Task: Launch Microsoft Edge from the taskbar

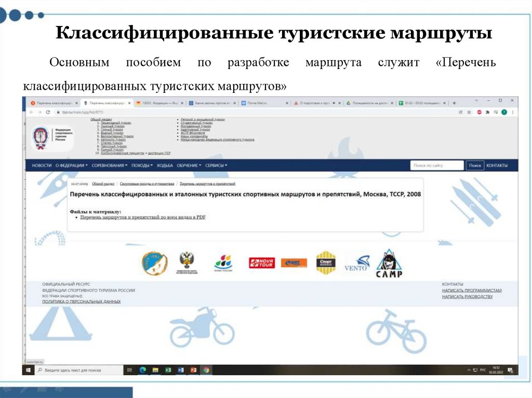Action: coord(142,370)
